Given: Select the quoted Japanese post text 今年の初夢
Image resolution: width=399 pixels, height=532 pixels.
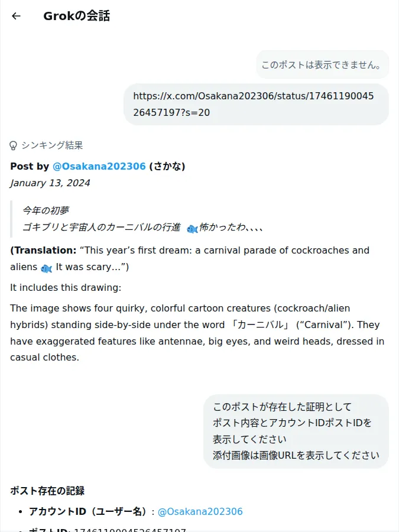Looking at the screenshot, I should click(46, 210).
